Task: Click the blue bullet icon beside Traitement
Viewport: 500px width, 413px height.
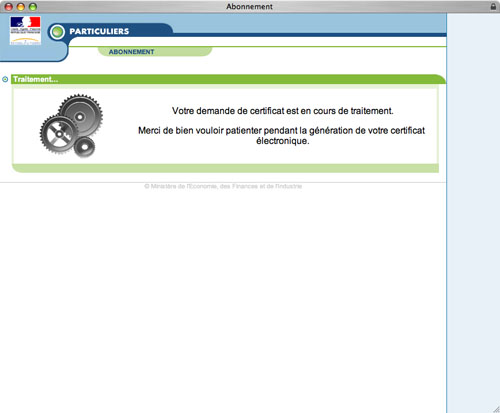Action: click(5, 79)
